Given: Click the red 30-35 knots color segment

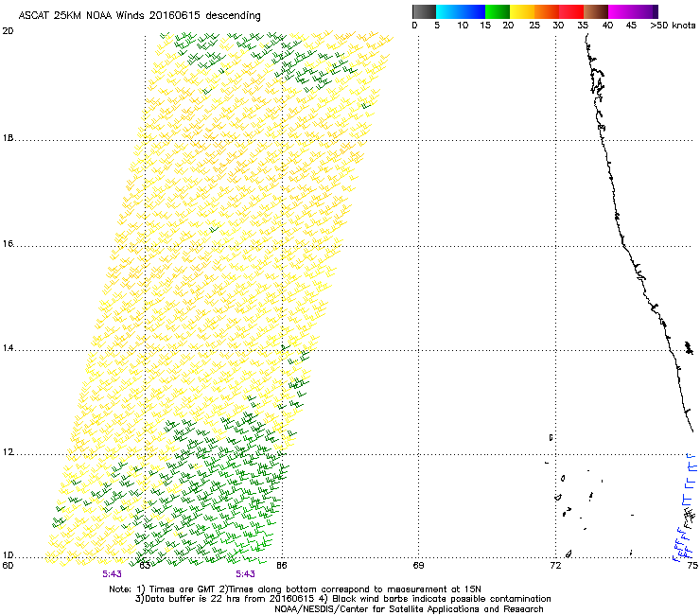Looking at the screenshot, I should 571,11.
